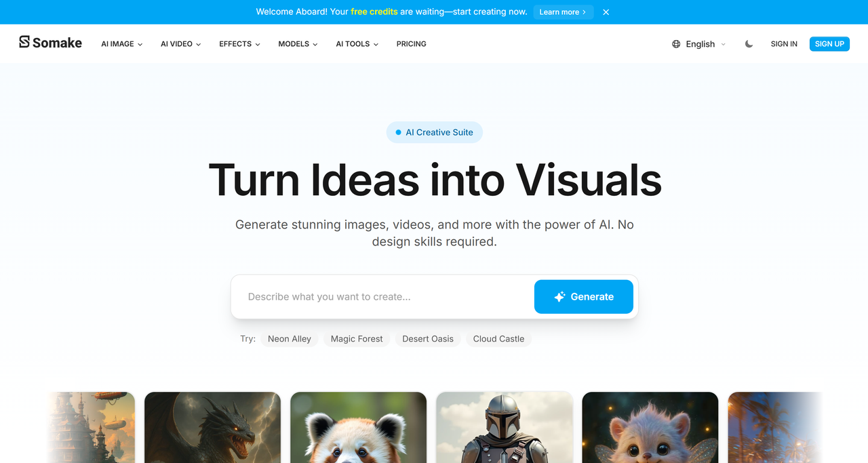Click the SIGN IN link

(x=784, y=44)
